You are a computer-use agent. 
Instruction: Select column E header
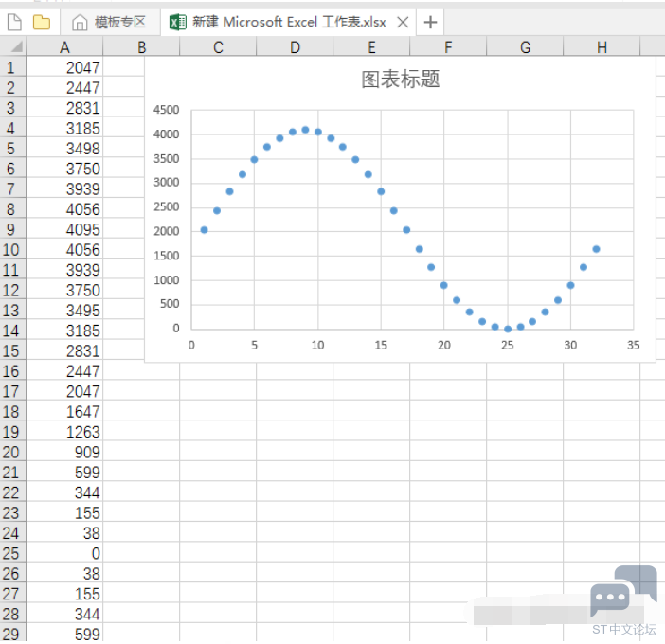click(x=371, y=46)
